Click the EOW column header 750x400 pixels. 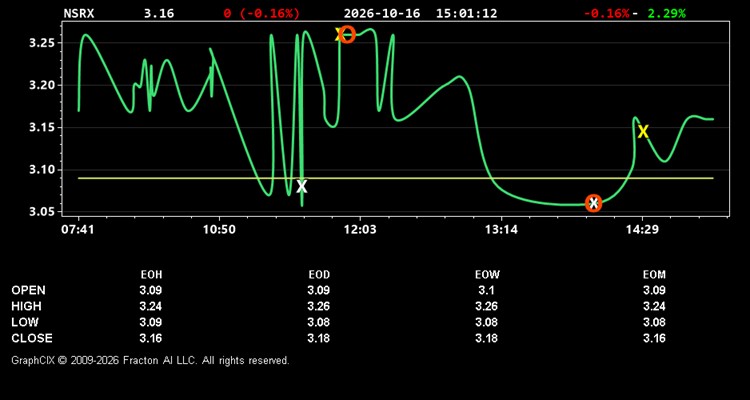(487, 275)
